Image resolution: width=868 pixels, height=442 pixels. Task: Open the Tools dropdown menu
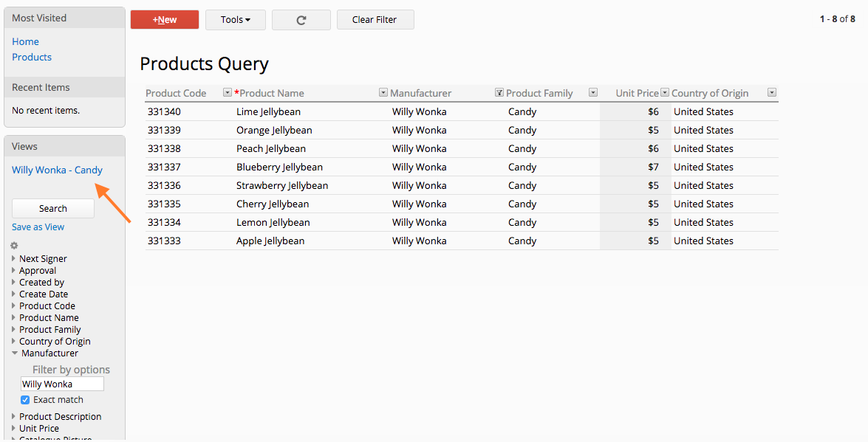click(235, 20)
